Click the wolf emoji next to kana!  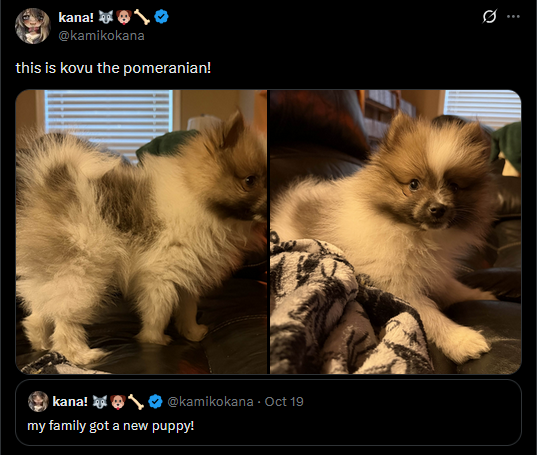pyautogui.click(x=106, y=17)
